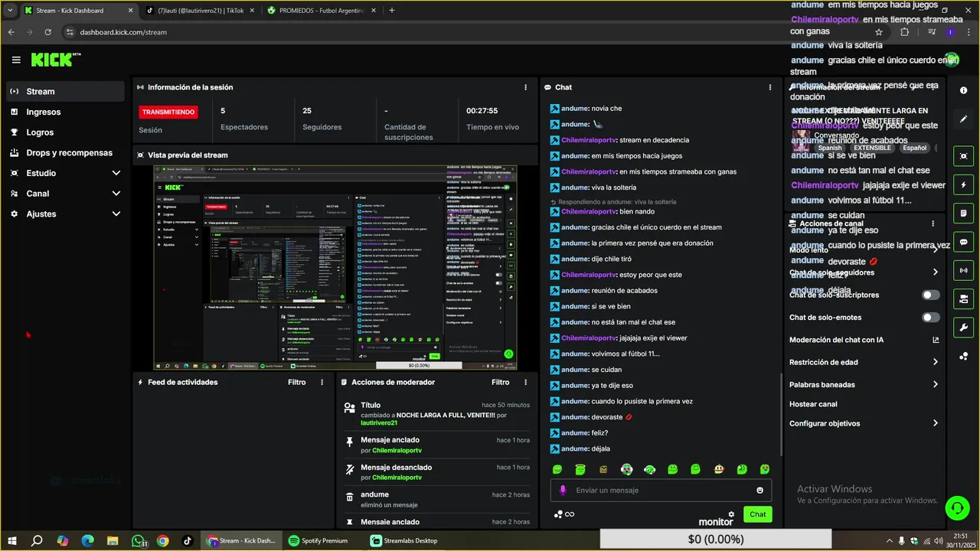
Task: Open taskbar search
Action: pos(37,540)
